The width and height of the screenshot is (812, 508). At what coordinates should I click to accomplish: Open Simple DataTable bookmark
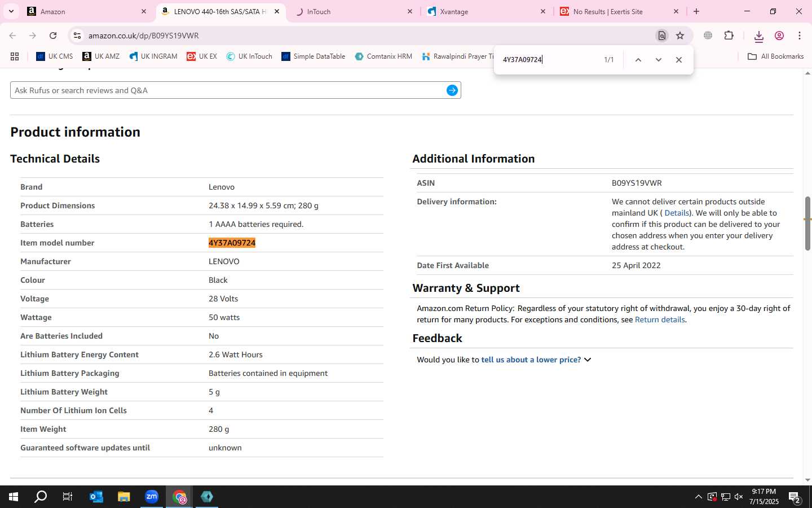(314, 56)
